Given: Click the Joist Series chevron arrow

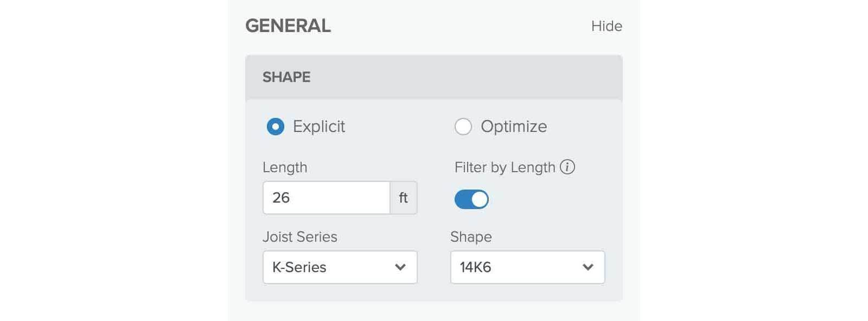Looking at the screenshot, I should pos(400,267).
